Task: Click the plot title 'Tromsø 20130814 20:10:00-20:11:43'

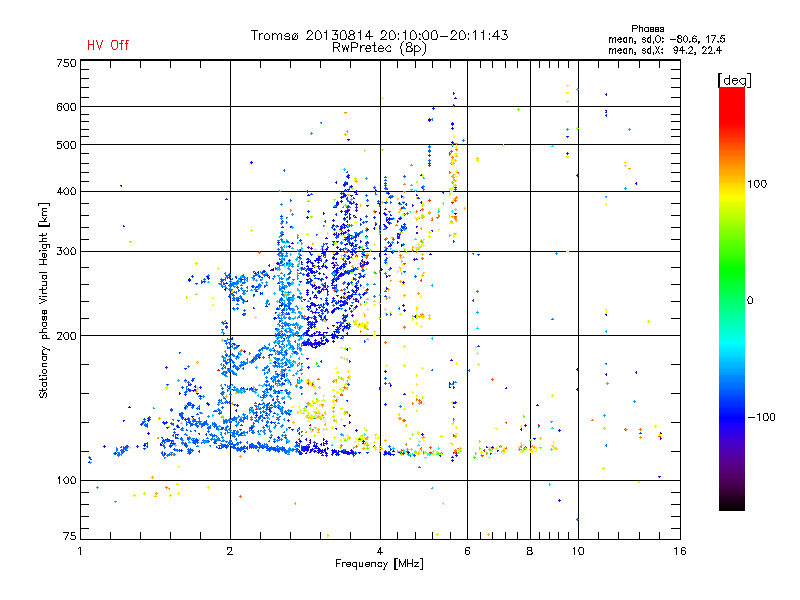Action: 379,35
